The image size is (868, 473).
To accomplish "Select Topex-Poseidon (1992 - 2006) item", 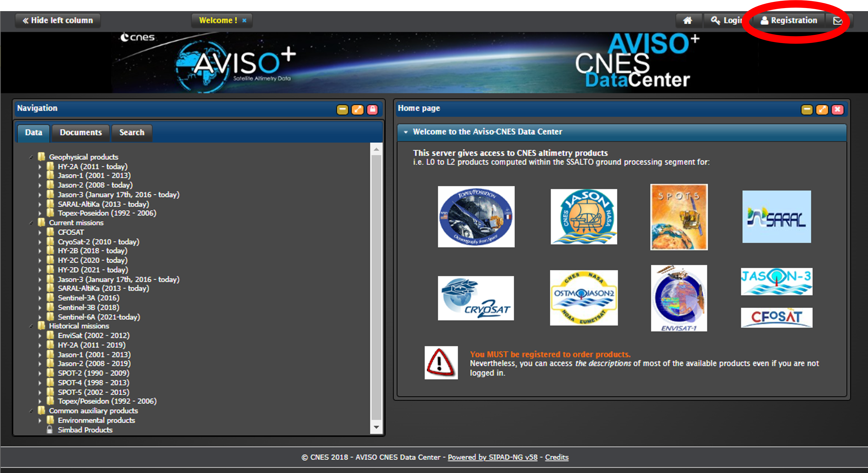I will pos(107,213).
